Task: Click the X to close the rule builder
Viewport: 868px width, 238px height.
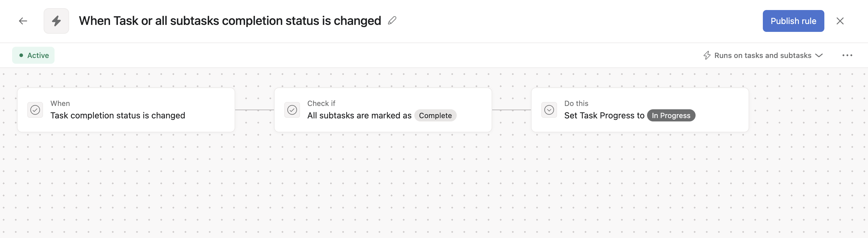Action: pos(840,21)
